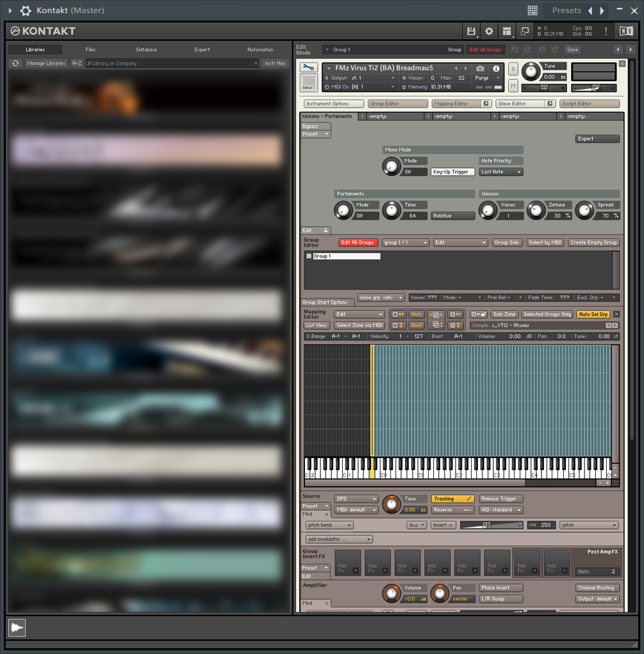
Task: Click the camera snapshot icon
Action: click(x=481, y=69)
